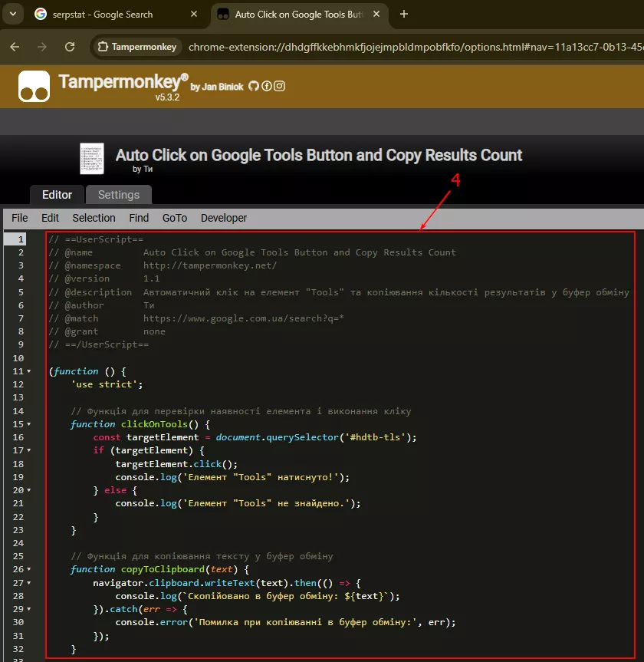Click the @version 1.1 value
Image resolution: width=644 pixels, height=662 pixels.
152,278
